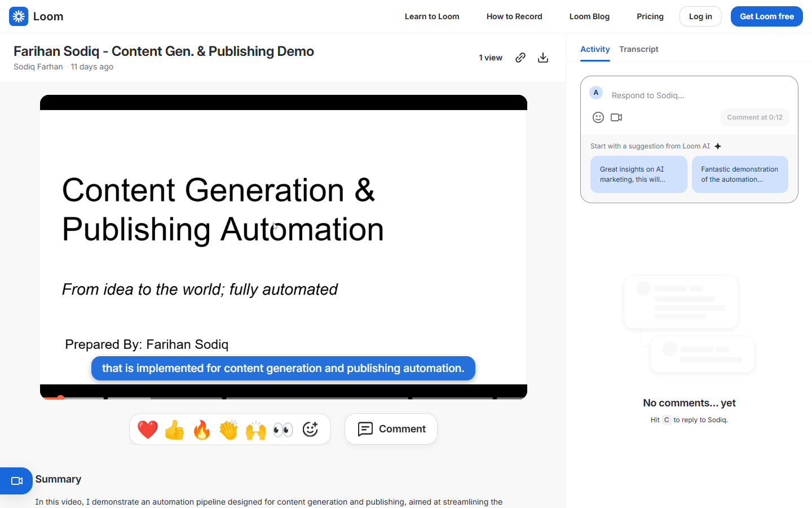Click the Comment at 0:12 button
The image size is (812, 508).
[x=754, y=117]
